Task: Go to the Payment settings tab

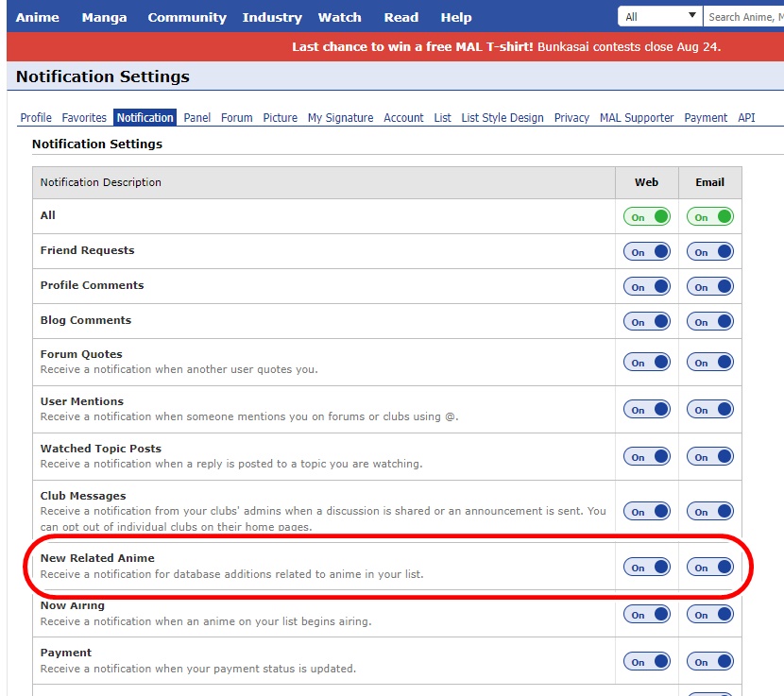Action: (706, 117)
